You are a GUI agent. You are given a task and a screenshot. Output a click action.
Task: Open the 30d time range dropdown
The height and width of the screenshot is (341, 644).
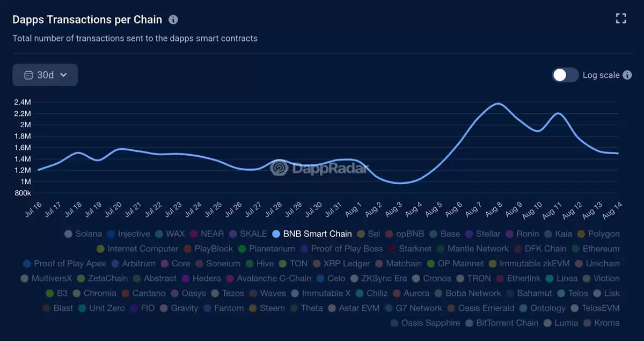tap(45, 75)
